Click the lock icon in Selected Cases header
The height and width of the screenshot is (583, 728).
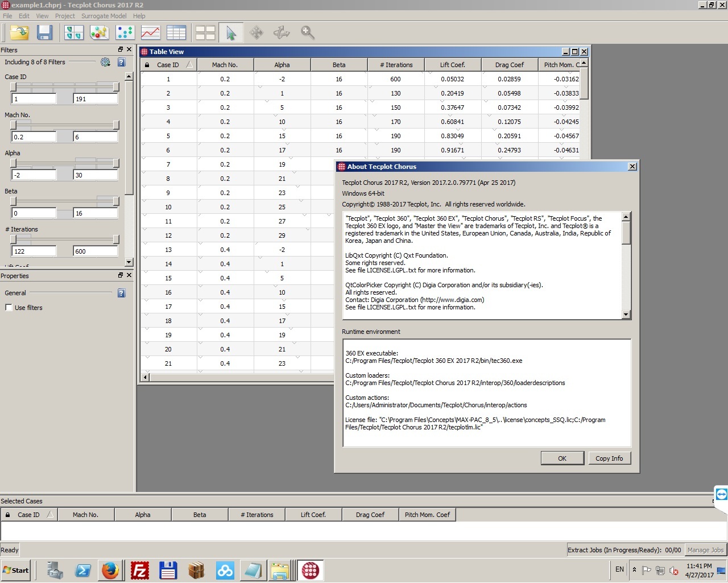7,515
